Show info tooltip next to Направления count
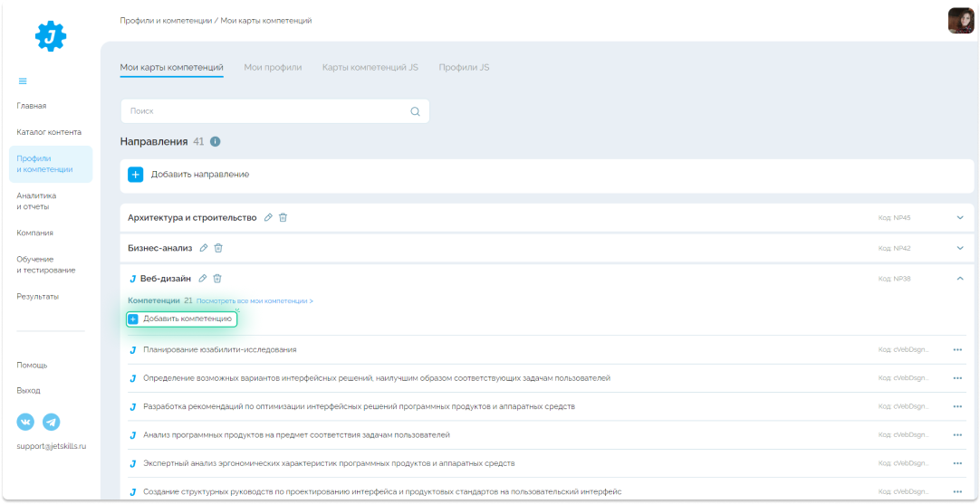This screenshot has height=504, width=980. tap(216, 142)
